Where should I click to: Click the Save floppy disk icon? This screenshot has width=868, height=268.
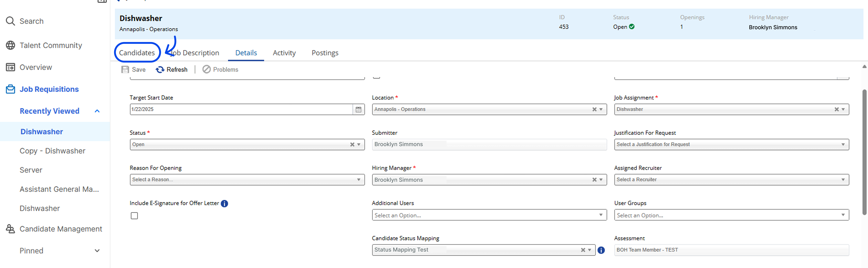(125, 69)
